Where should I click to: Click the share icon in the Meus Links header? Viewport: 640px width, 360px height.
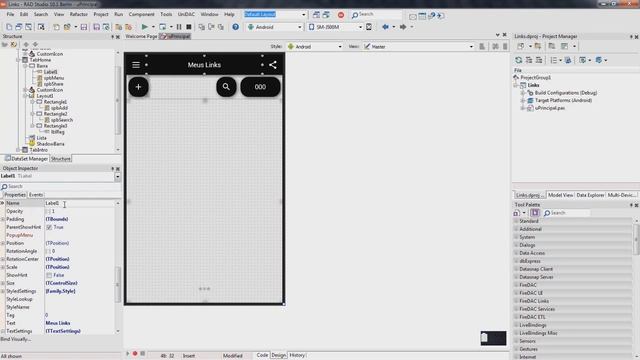coord(273,64)
